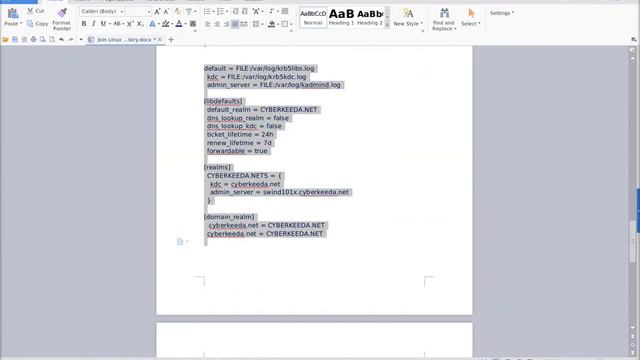Open the Select dropdown
This screenshot has width=640, height=360.
point(471,17)
